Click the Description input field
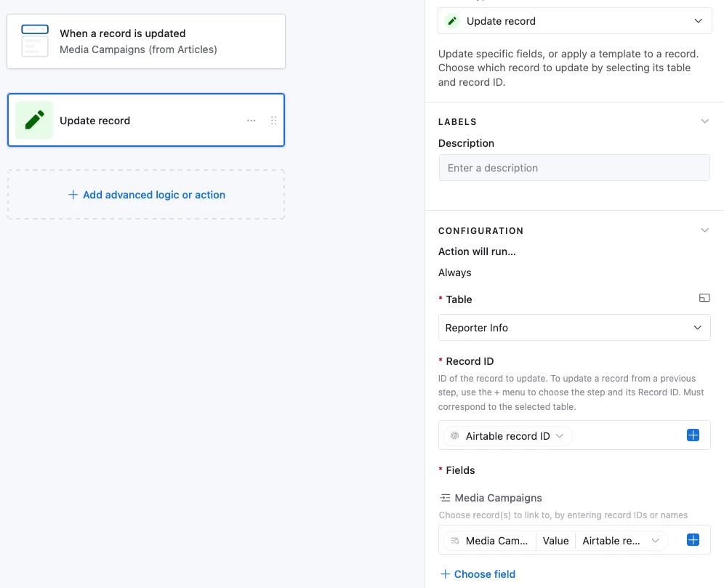The image size is (724, 588). tap(574, 168)
